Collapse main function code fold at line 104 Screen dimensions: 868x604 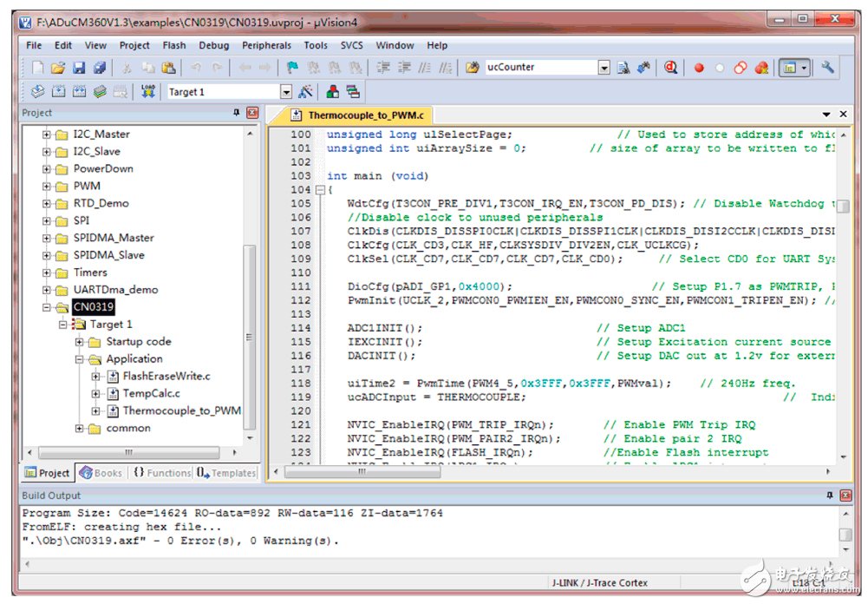tap(319, 190)
